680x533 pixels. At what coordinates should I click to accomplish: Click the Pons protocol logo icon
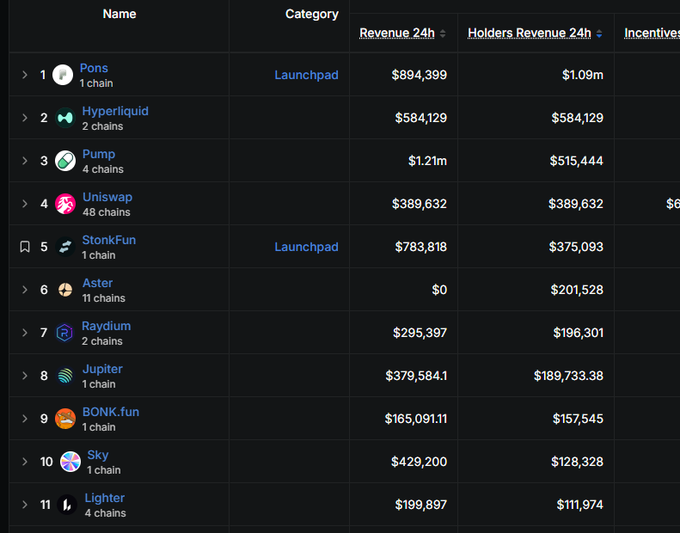(x=62, y=75)
